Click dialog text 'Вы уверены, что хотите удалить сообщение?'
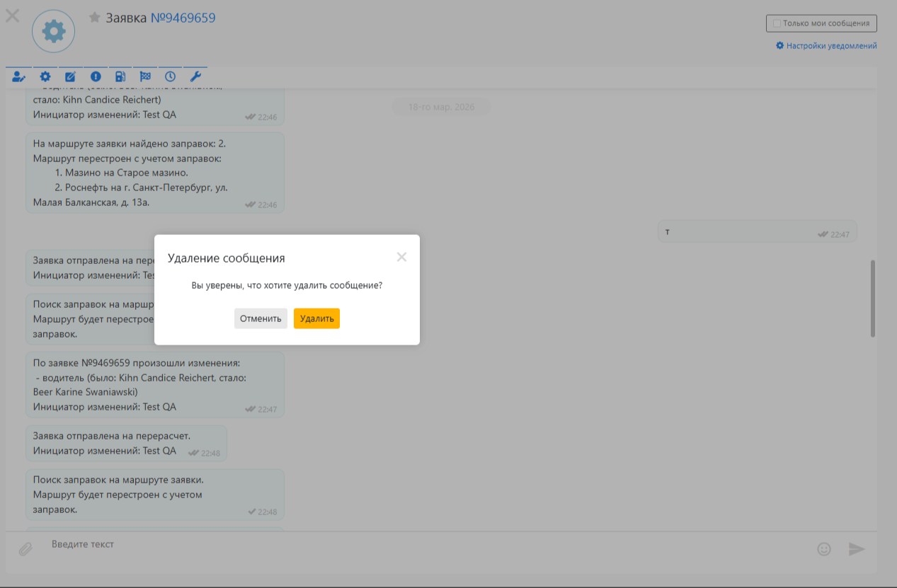 click(287, 286)
